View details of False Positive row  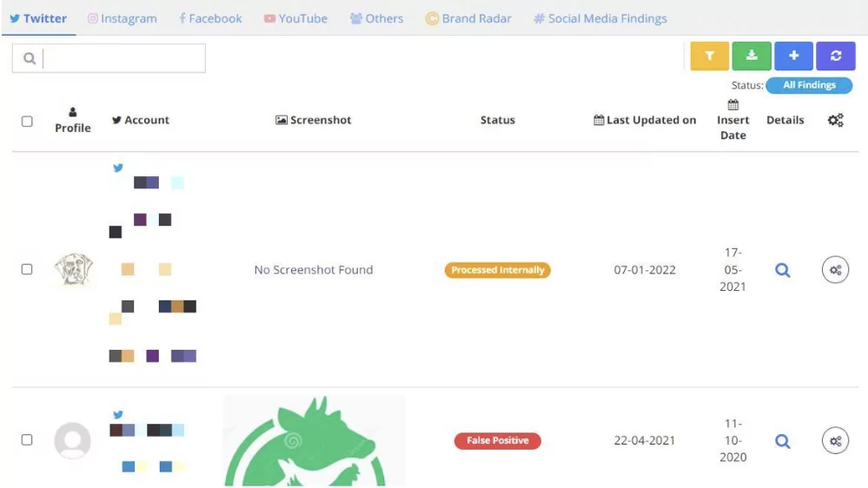tap(782, 441)
